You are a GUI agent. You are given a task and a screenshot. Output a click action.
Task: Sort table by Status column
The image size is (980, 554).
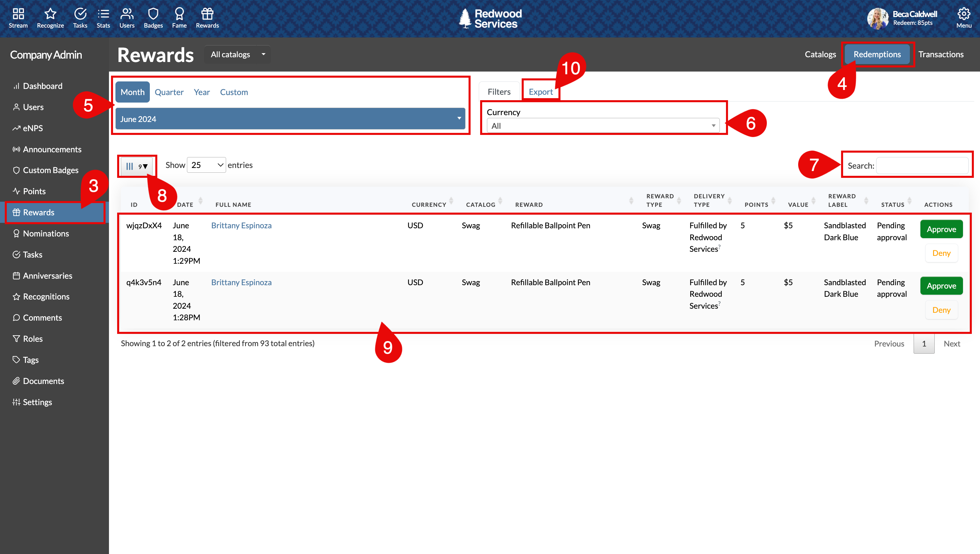pos(897,201)
